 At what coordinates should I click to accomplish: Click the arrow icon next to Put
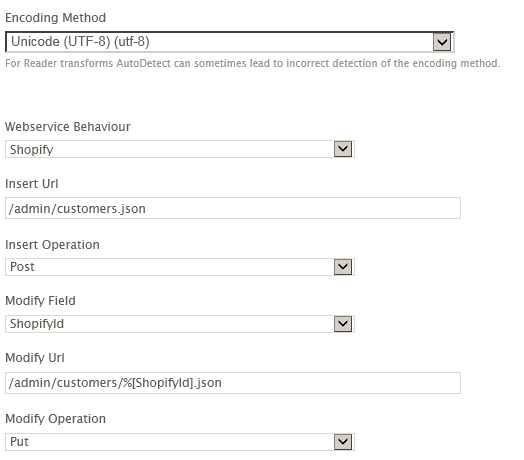pyautogui.click(x=343, y=442)
